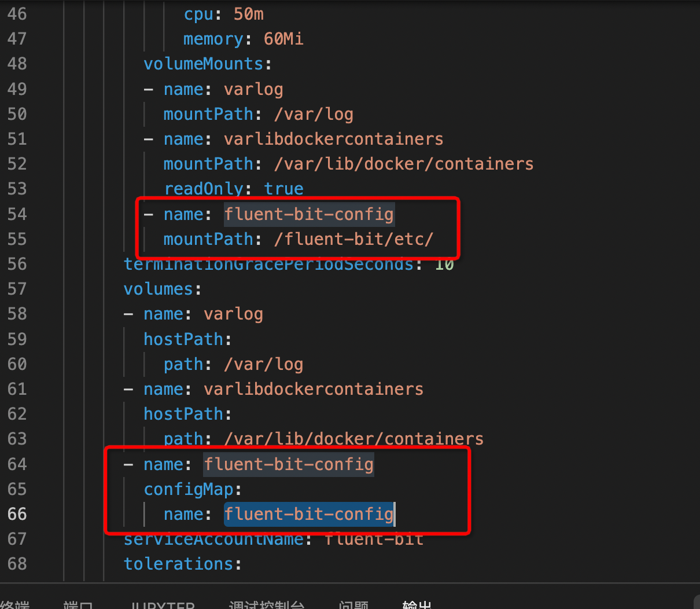This screenshot has width=700, height=609.
Task: Click the volumes key on line 57
Action: point(158,289)
